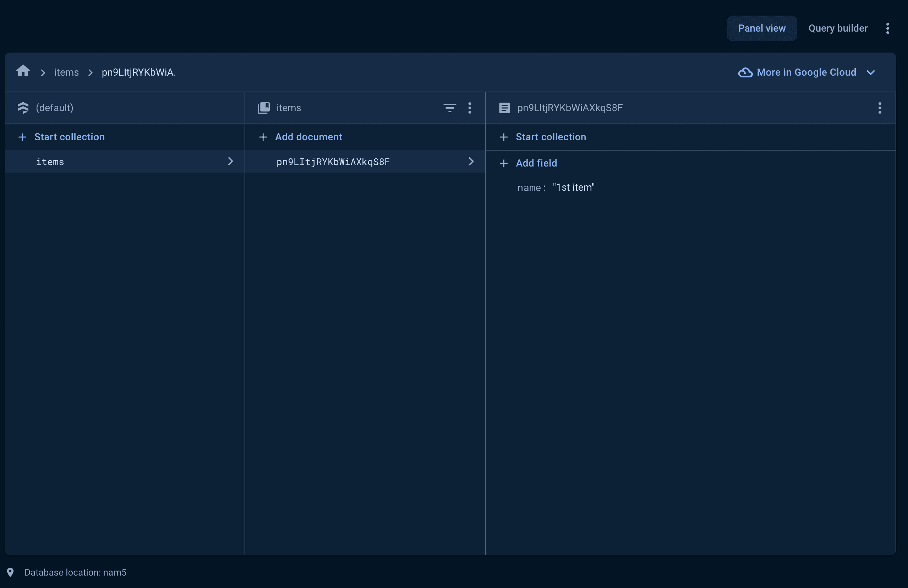Open the overflow menu in the document panel
Image resolution: width=908 pixels, height=588 pixels.
coord(879,108)
